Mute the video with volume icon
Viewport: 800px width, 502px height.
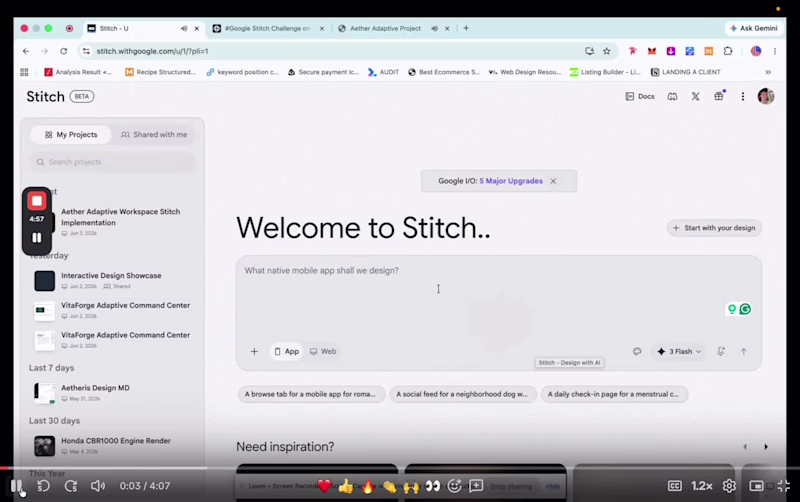tap(97, 486)
